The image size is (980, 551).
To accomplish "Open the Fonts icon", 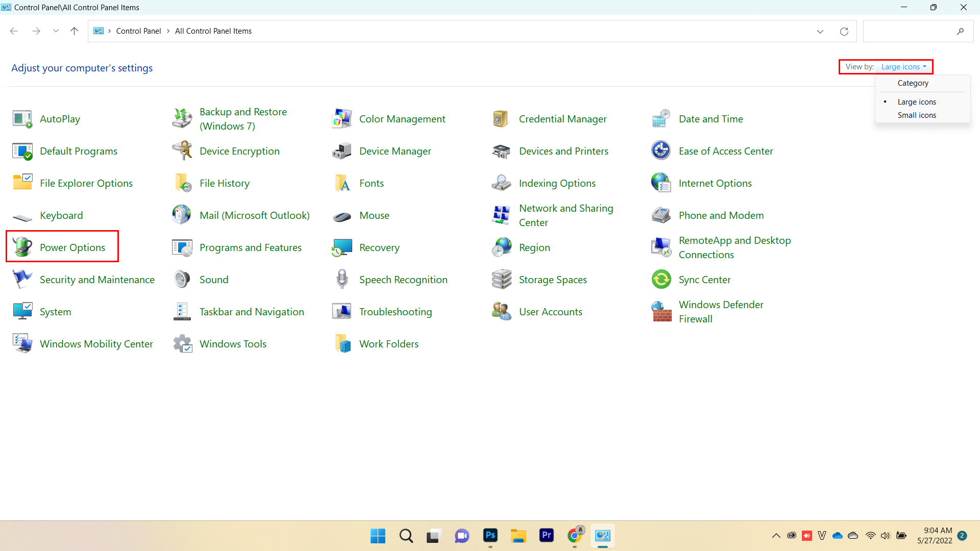I will click(342, 183).
